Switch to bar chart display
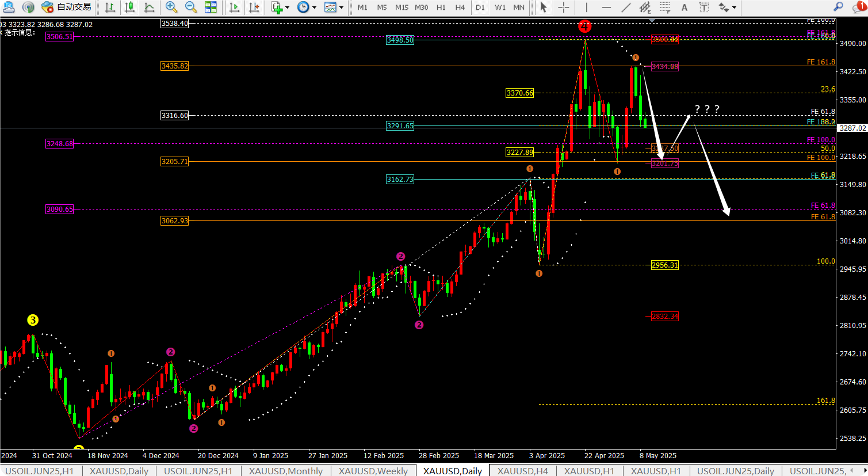 (x=110, y=7)
